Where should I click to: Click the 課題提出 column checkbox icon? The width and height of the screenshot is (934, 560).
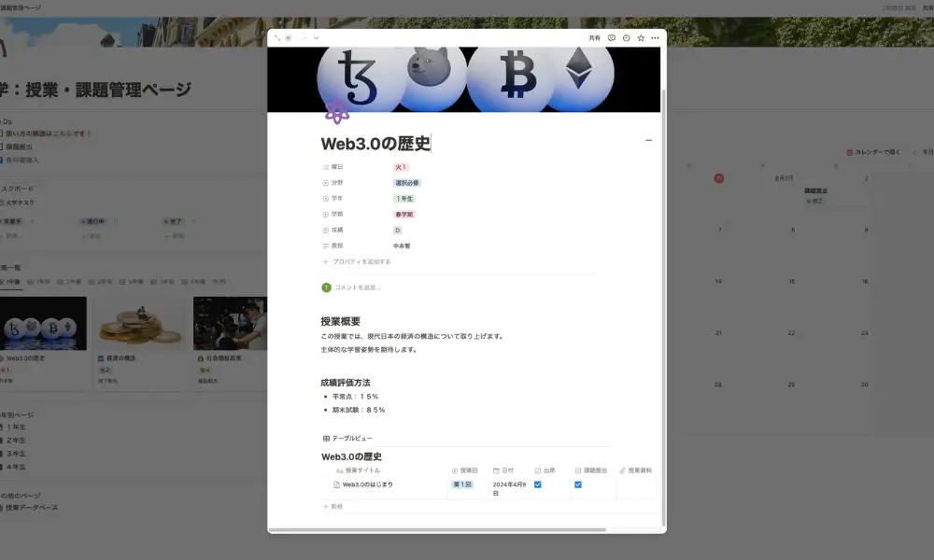click(x=578, y=470)
